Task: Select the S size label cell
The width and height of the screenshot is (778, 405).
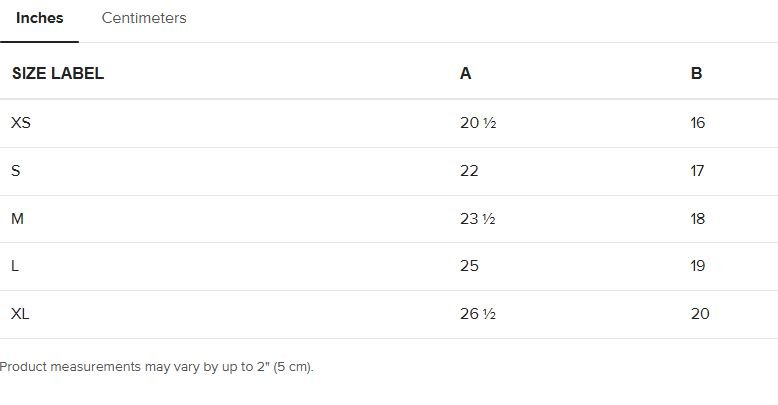Action: [16, 171]
